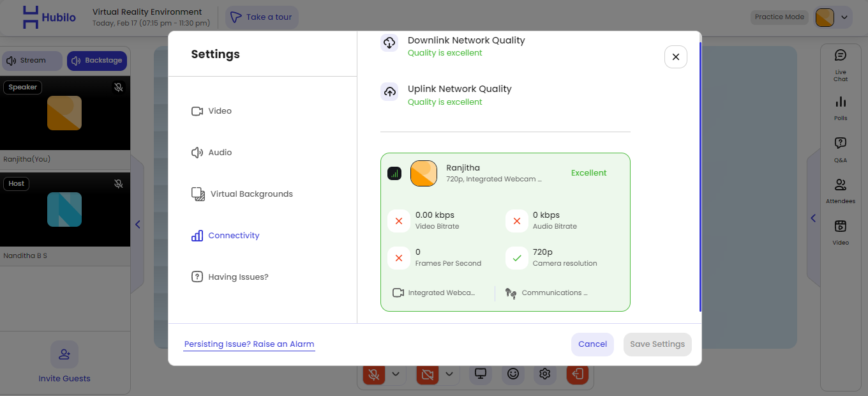The image size is (868, 396).
Task: Click the Settings dialog scrollbar
Action: [x=700, y=177]
